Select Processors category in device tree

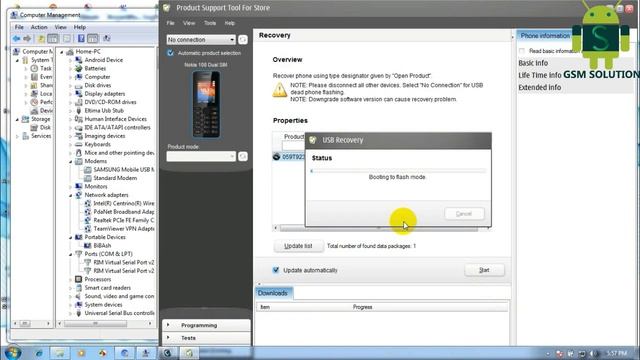[98, 279]
